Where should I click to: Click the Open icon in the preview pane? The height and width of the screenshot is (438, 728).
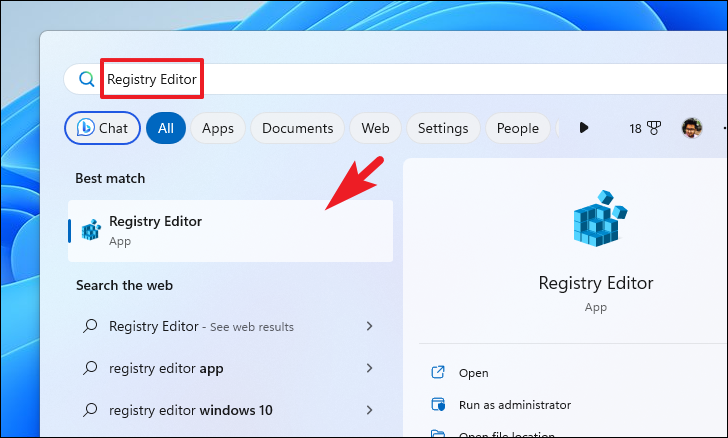[438, 372]
